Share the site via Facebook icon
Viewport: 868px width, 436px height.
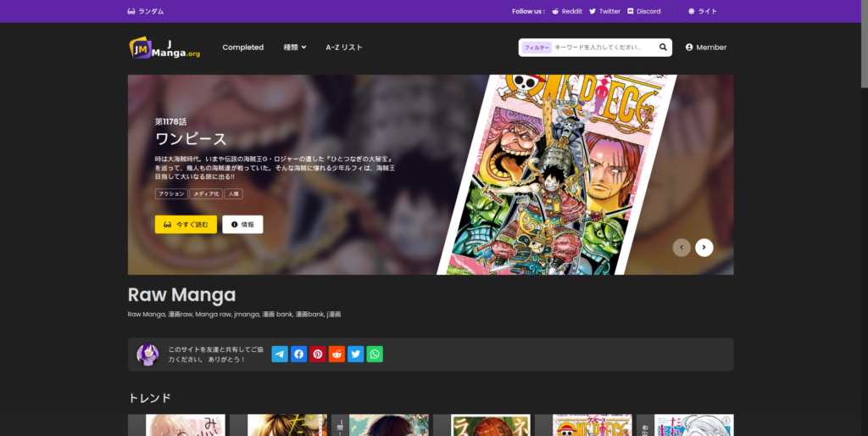point(298,355)
